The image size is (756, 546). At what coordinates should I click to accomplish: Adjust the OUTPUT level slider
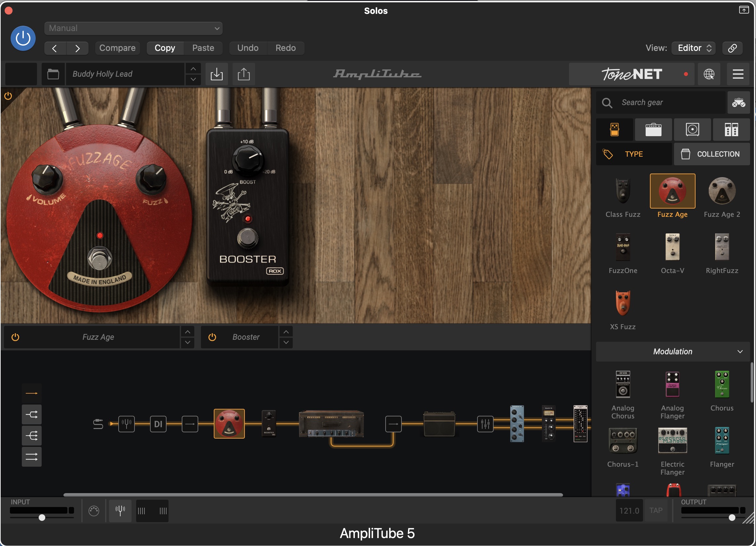pos(732,517)
